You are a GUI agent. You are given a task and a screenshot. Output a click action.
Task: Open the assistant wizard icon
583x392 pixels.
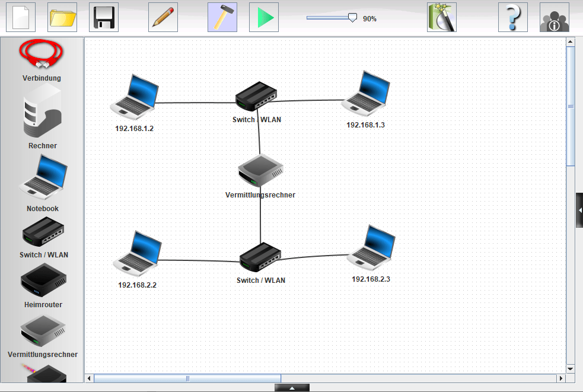tap(442, 17)
